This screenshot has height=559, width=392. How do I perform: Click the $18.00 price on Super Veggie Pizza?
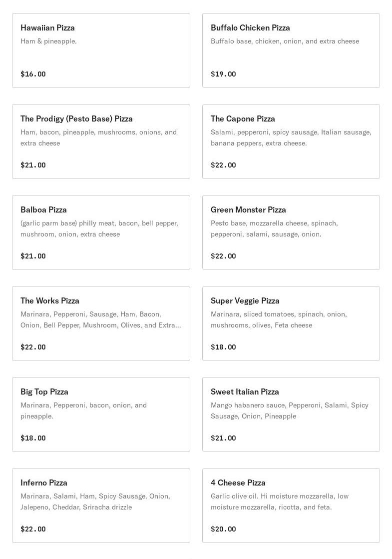(x=223, y=347)
